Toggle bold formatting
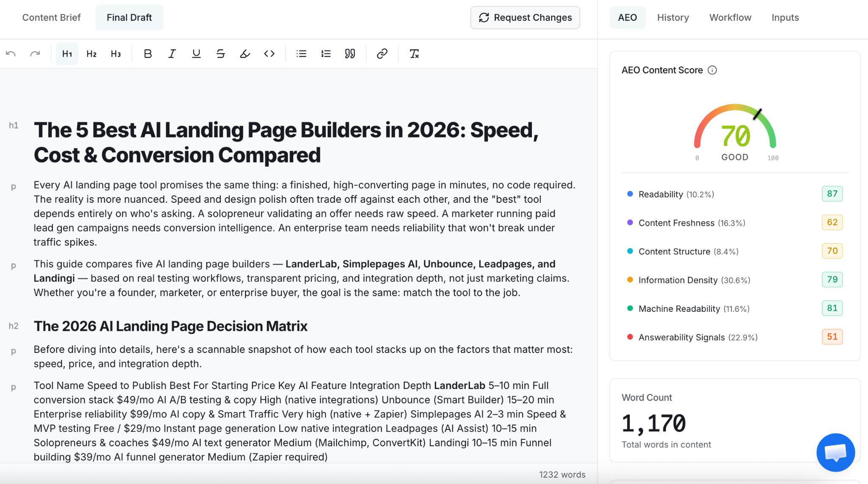The height and width of the screenshot is (484, 868). (x=147, y=54)
